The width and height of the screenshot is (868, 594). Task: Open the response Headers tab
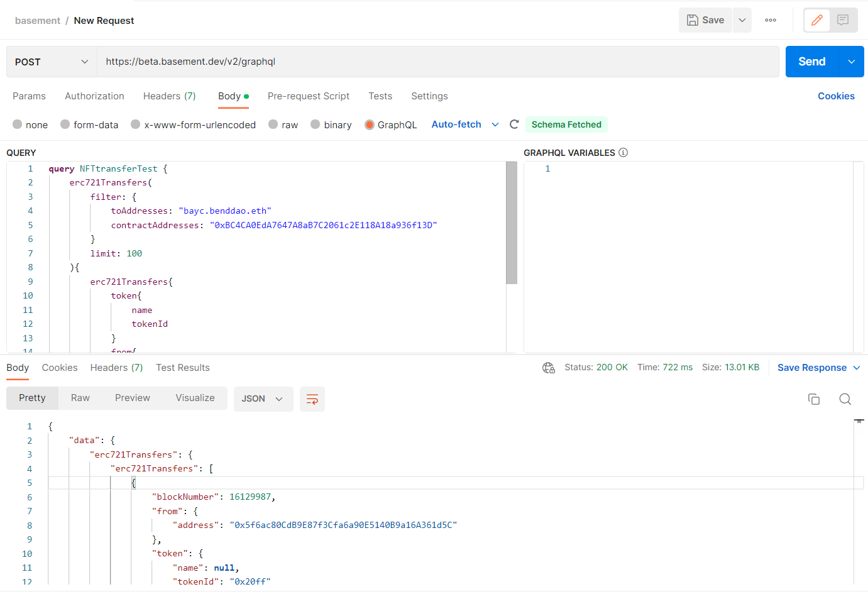click(x=116, y=367)
